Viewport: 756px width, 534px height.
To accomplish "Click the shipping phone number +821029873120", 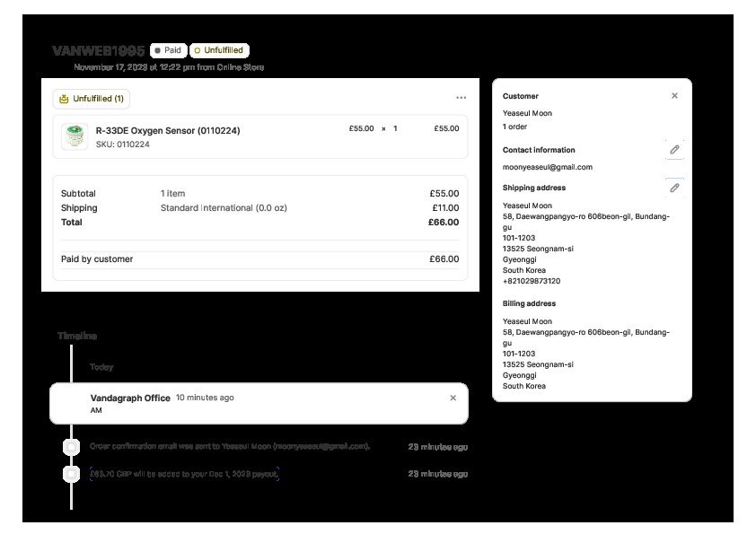I will [531, 281].
